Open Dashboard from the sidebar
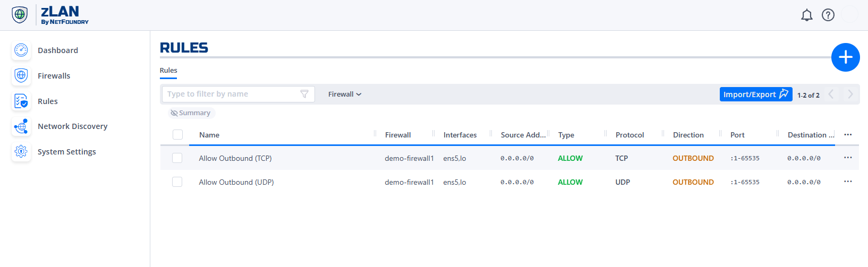This screenshot has height=267, width=868. coord(57,50)
